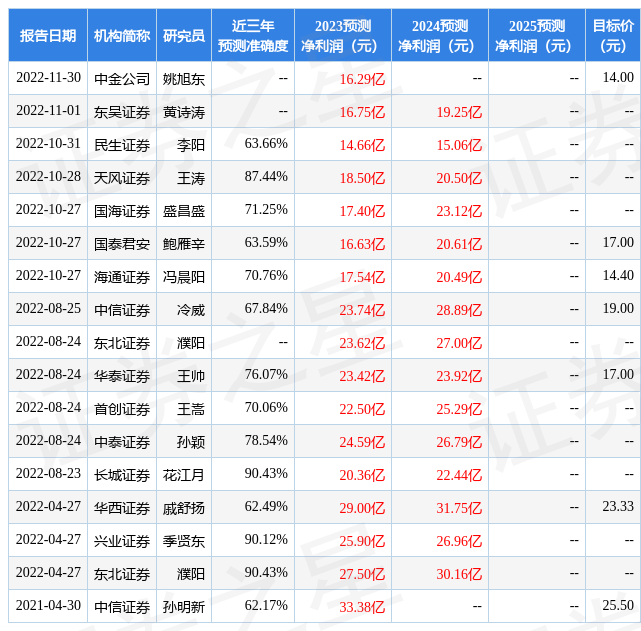Click target price 14.40
641x631 pixels.
618,276
